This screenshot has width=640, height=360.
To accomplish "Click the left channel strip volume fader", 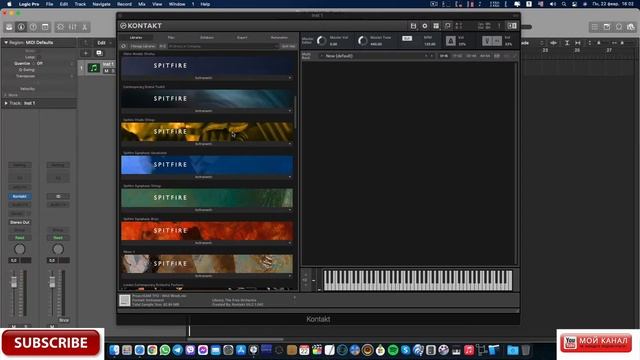I will [x=14, y=282].
